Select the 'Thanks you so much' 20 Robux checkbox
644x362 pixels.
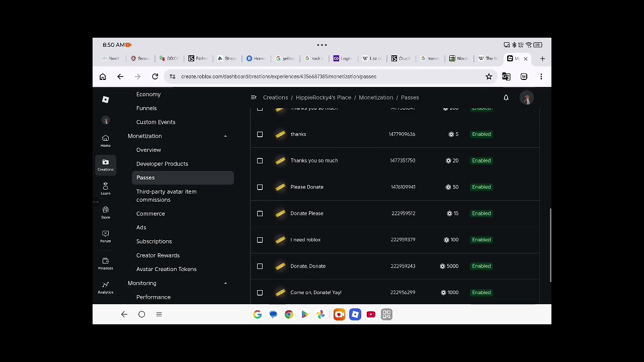click(260, 160)
